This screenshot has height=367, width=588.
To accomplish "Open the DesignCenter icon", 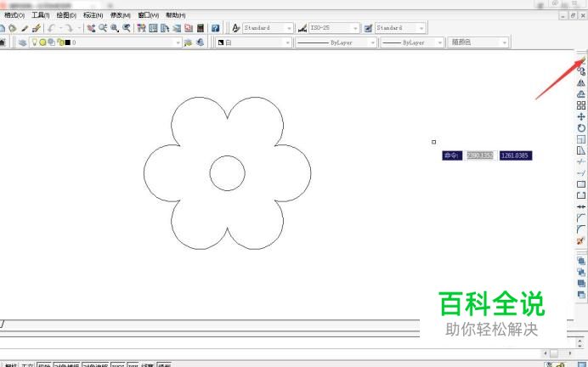I will pos(153,28).
